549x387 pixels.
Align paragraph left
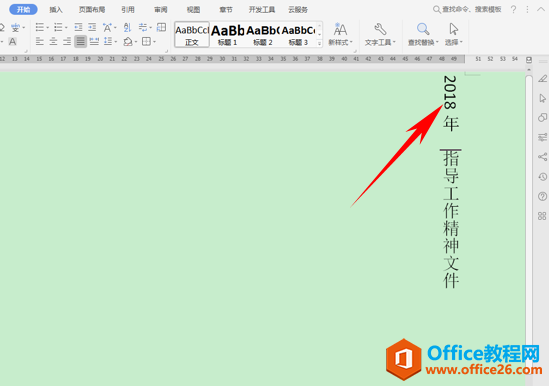pos(40,42)
